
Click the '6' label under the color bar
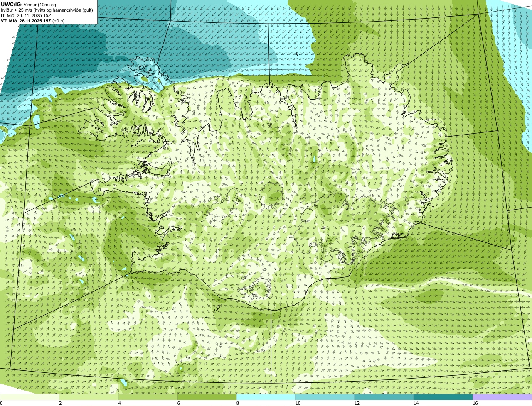click(178, 403)
